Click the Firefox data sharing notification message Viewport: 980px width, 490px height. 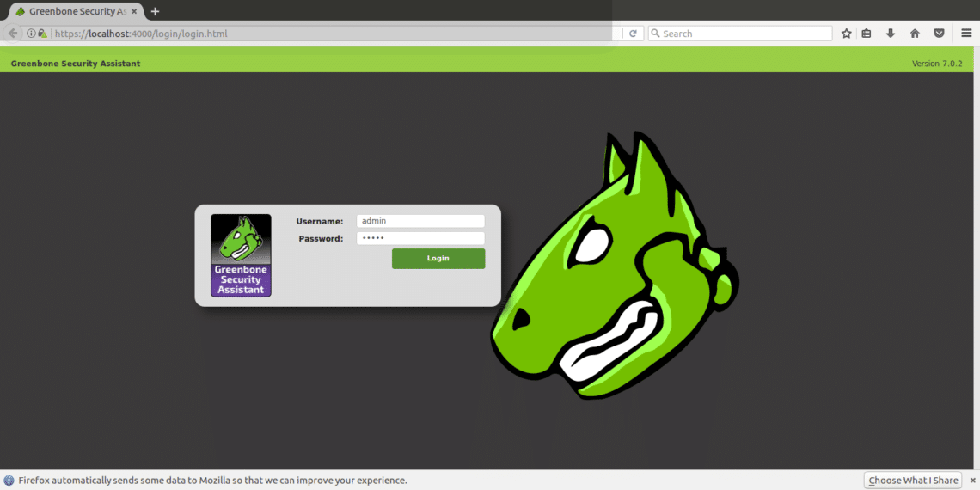pos(212,481)
